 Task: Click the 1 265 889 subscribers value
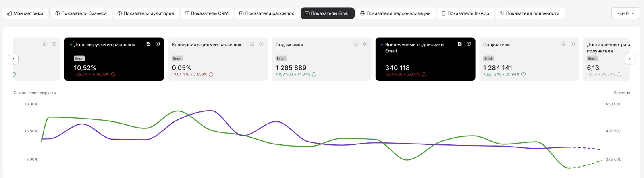tap(291, 68)
